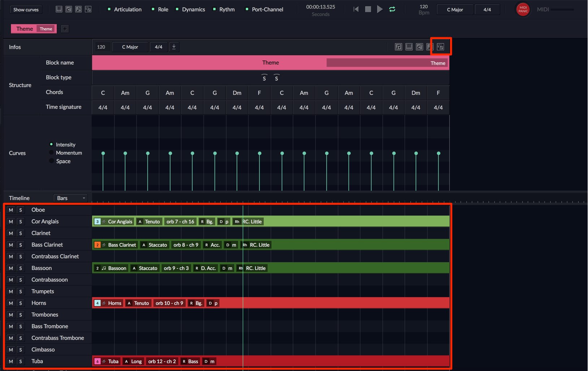588x371 pixels.
Task: Click the Show curves button
Action: (26, 9)
